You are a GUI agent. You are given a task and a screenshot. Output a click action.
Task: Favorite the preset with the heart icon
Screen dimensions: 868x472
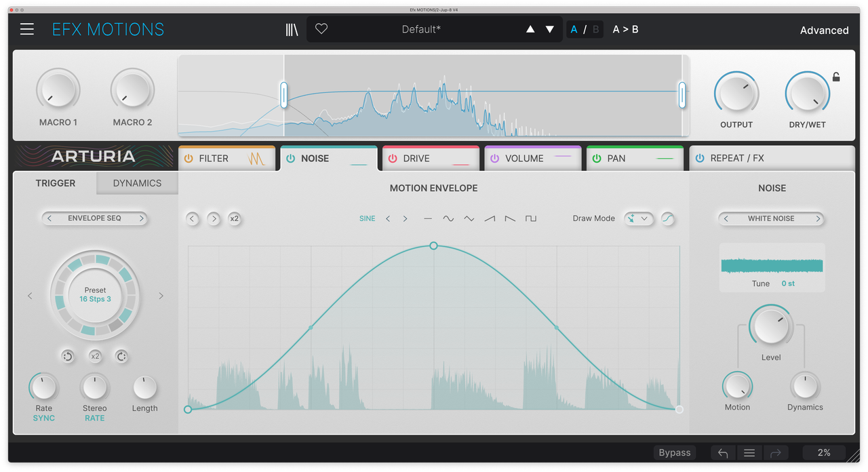click(321, 29)
